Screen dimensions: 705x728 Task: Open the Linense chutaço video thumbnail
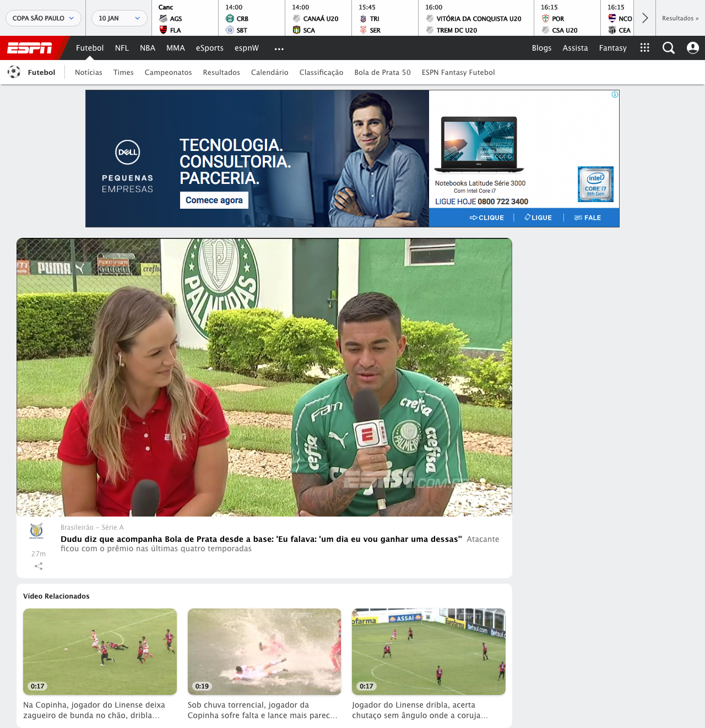coord(429,651)
